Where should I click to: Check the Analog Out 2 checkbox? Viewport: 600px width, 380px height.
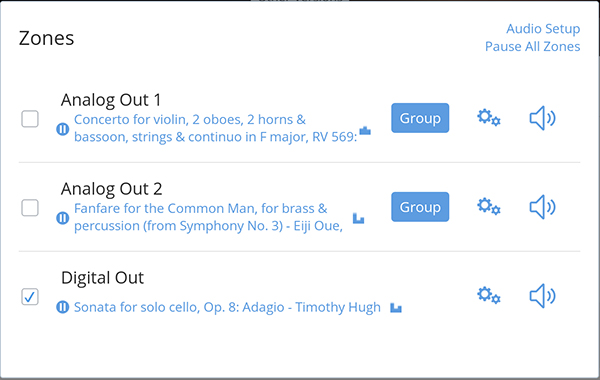[30, 208]
